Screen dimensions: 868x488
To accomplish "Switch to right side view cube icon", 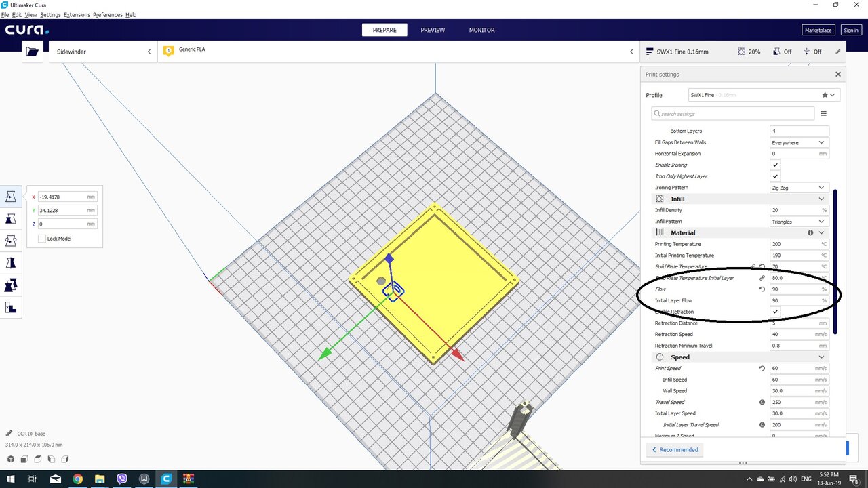I will tap(65, 460).
